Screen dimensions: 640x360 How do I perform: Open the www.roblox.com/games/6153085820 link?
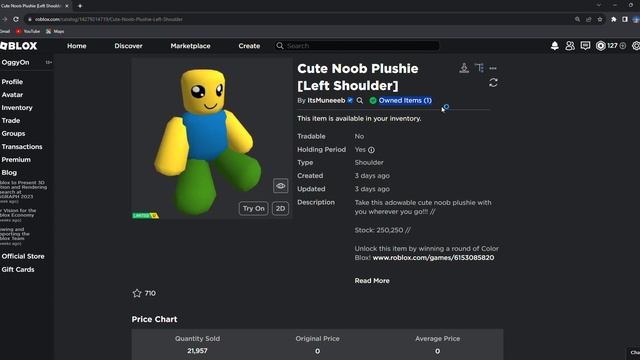coord(433,258)
